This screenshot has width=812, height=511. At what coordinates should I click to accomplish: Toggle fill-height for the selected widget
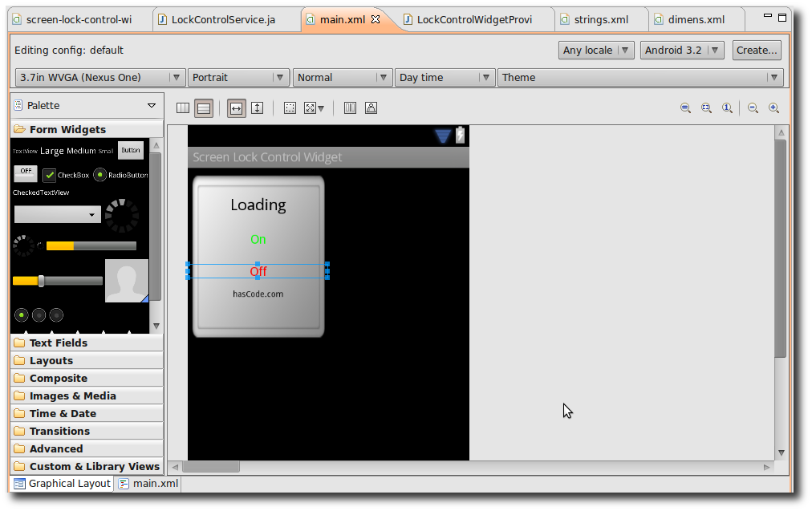pos(258,107)
